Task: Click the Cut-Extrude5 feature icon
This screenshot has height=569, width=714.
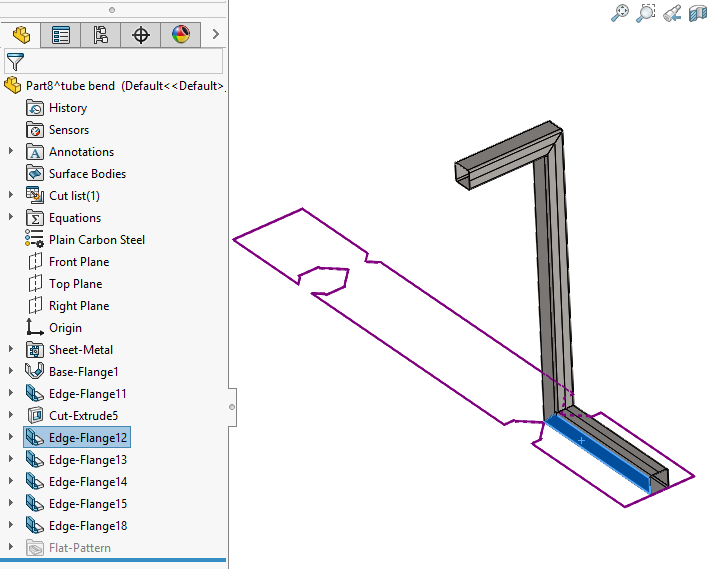Action: pos(35,416)
